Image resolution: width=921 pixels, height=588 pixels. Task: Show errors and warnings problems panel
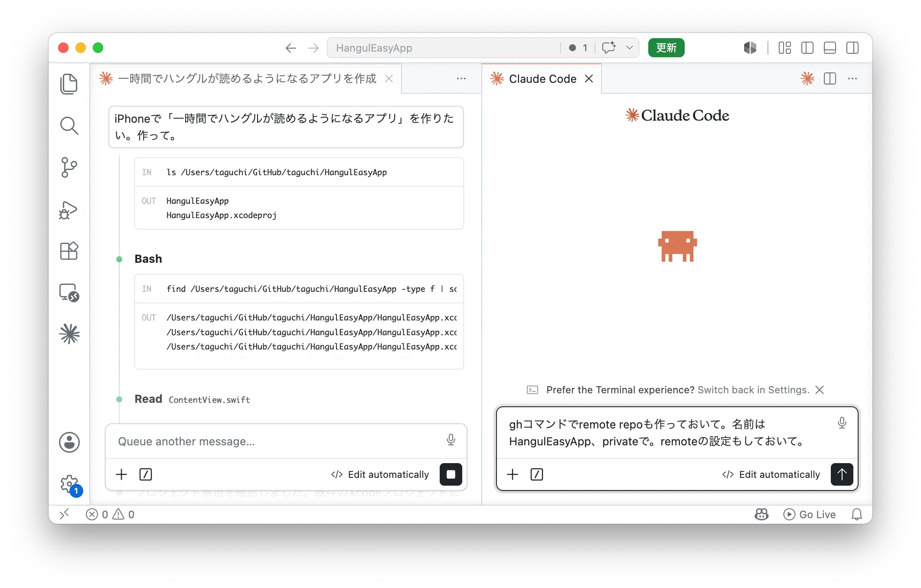tap(110, 514)
